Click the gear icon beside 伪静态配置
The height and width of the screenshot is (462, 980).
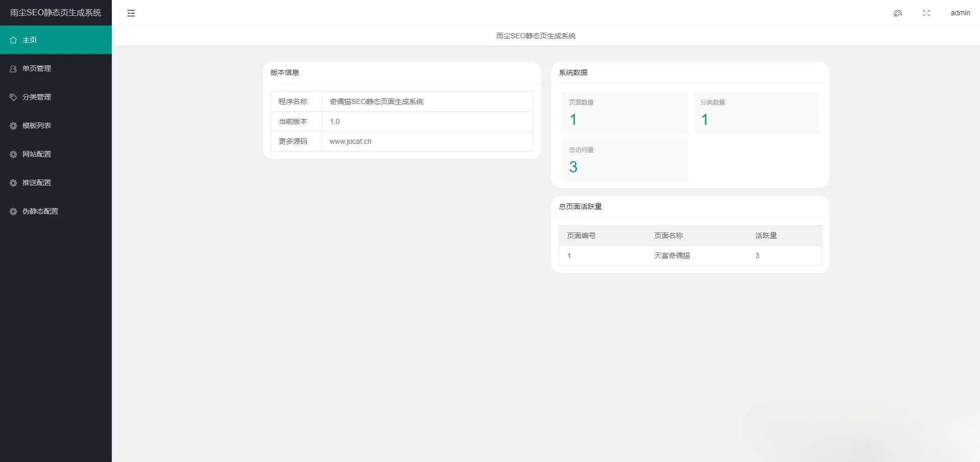point(13,211)
